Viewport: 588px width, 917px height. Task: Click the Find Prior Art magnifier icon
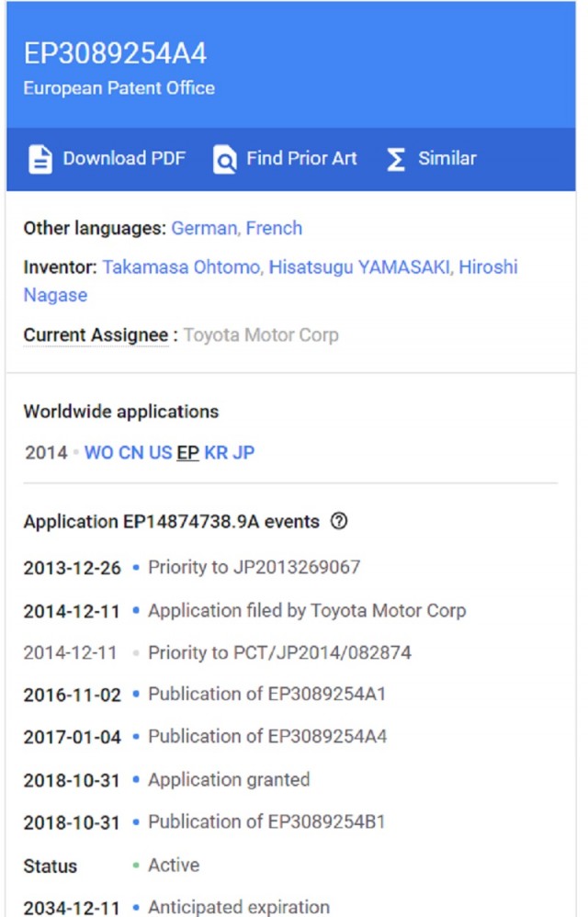click(225, 159)
